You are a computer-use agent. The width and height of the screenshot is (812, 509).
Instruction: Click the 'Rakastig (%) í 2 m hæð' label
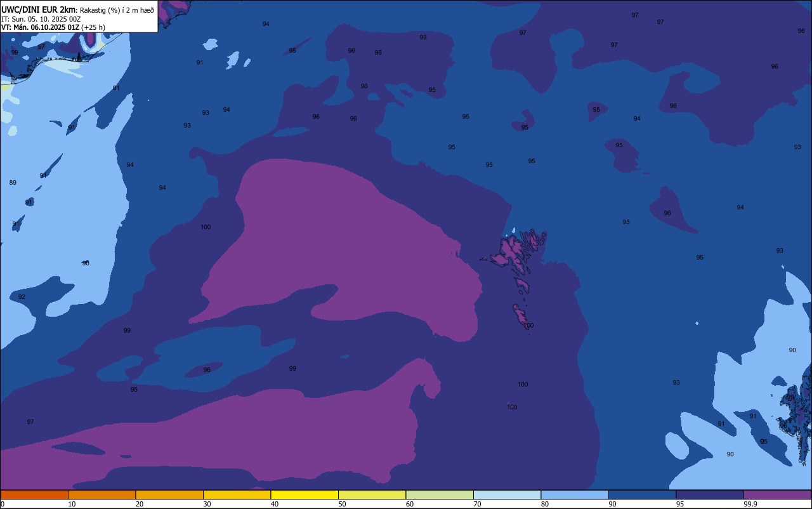click(x=117, y=10)
